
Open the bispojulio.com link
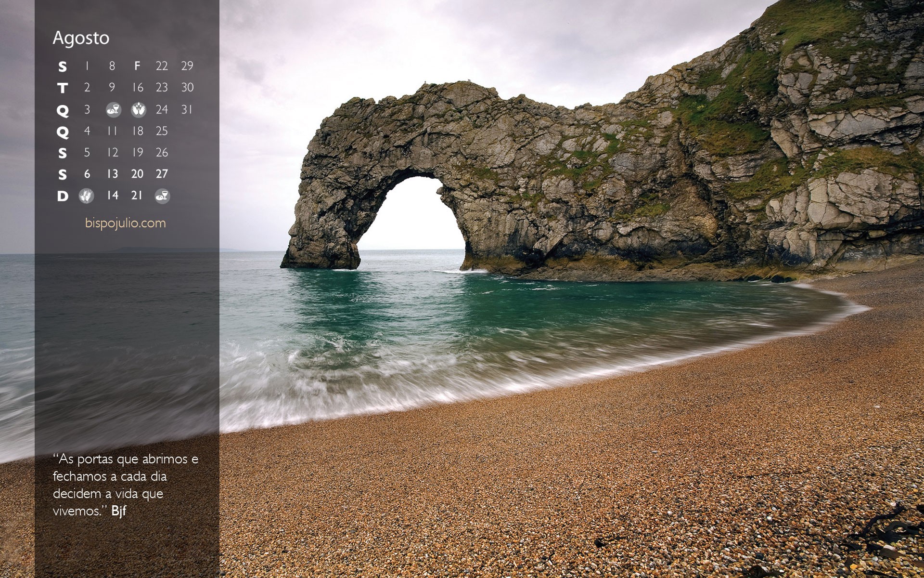pyautogui.click(x=125, y=223)
